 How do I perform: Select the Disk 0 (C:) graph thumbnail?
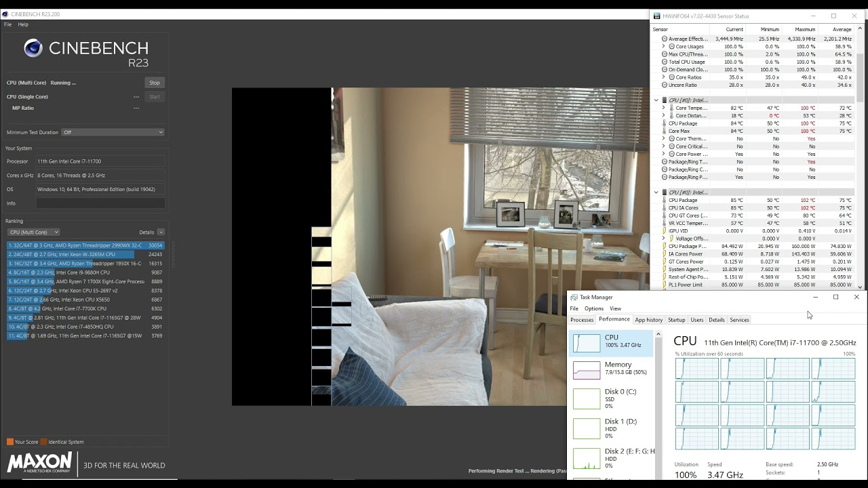[587, 399]
